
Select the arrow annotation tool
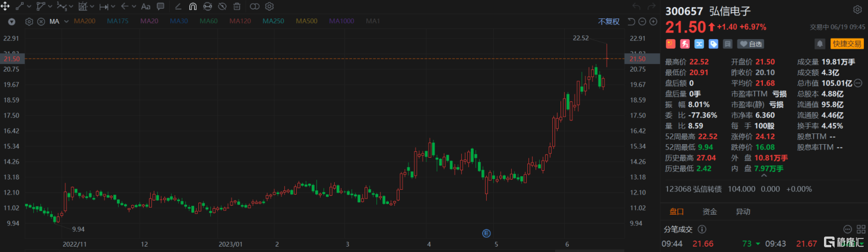pos(125,7)
